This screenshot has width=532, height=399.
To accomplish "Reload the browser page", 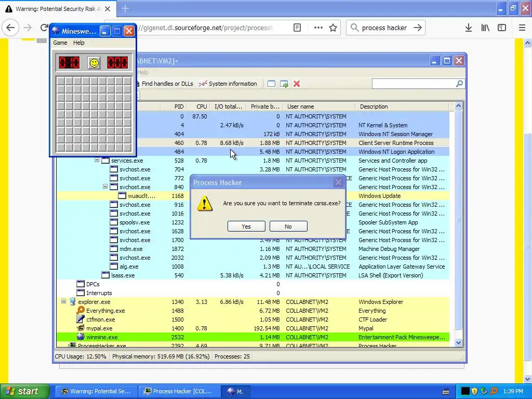I will tap(44, 28).
